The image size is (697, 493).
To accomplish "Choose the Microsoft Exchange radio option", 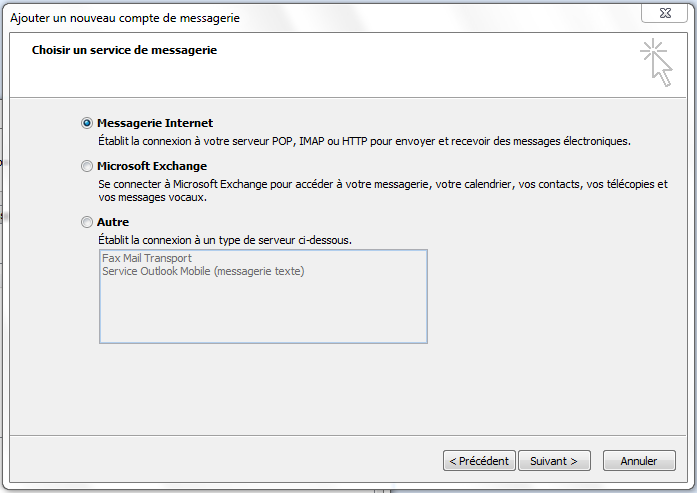I will [87, 166].
